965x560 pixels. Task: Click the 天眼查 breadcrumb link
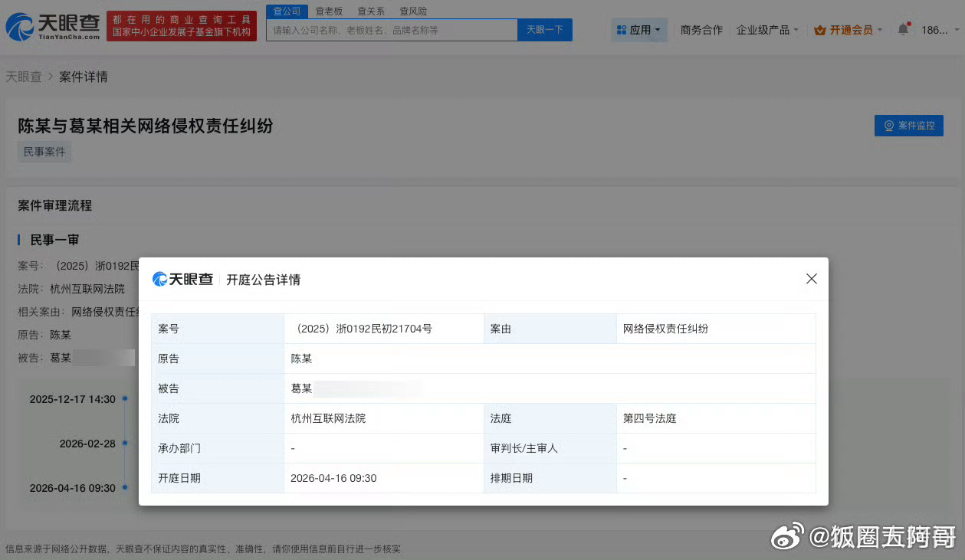[24, 77]
